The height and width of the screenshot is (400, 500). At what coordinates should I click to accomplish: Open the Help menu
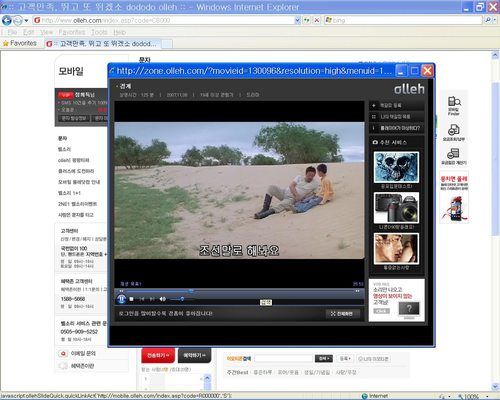point(119,32)
